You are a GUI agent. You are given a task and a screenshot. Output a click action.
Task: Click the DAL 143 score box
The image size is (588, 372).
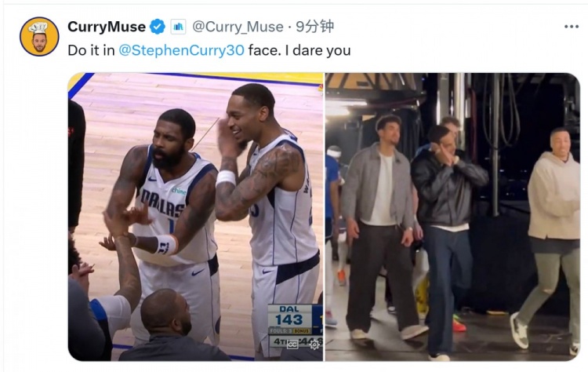(289, 315)
